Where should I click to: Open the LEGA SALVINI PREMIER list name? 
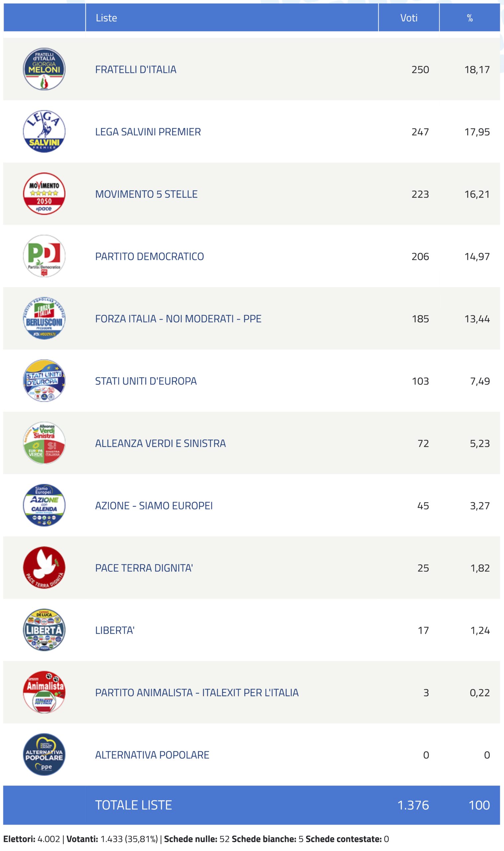pos(148,132)
